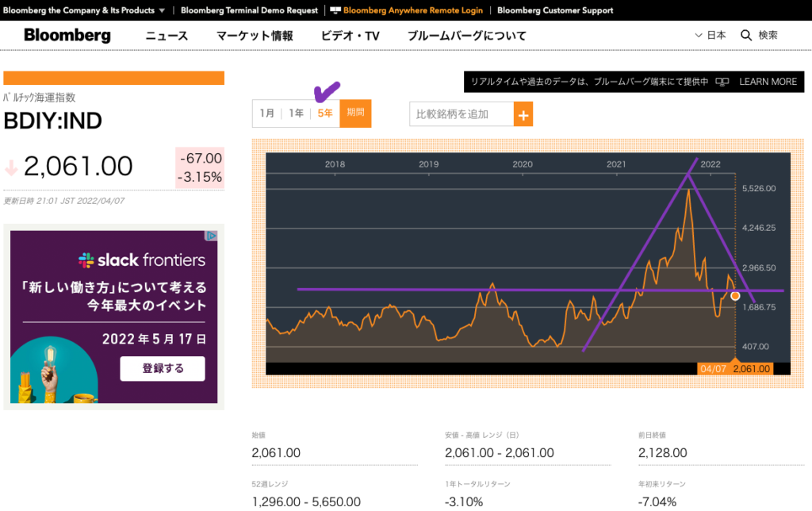812x511 pixels.
Task: Click the red down arrow price icon
Action: click(11, 168)
